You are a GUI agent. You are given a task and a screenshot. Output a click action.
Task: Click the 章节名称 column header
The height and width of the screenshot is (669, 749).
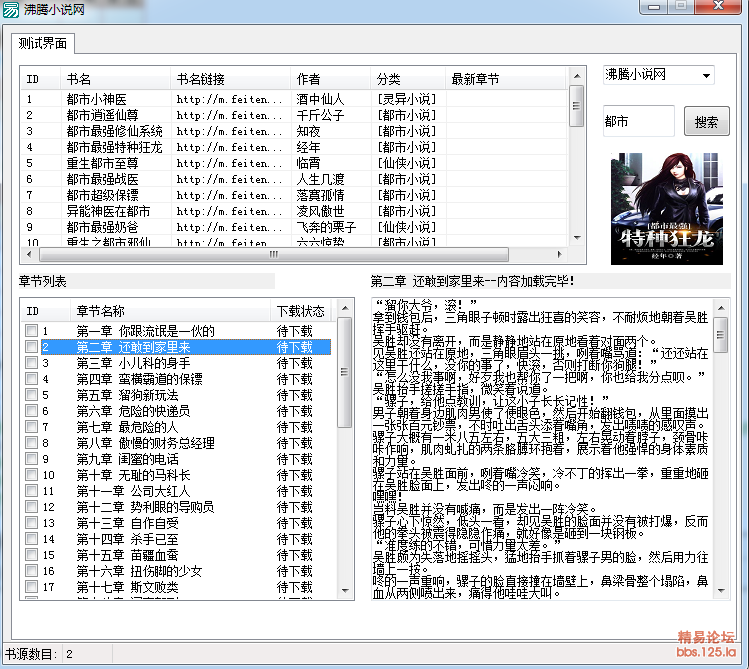click(170, 311)
